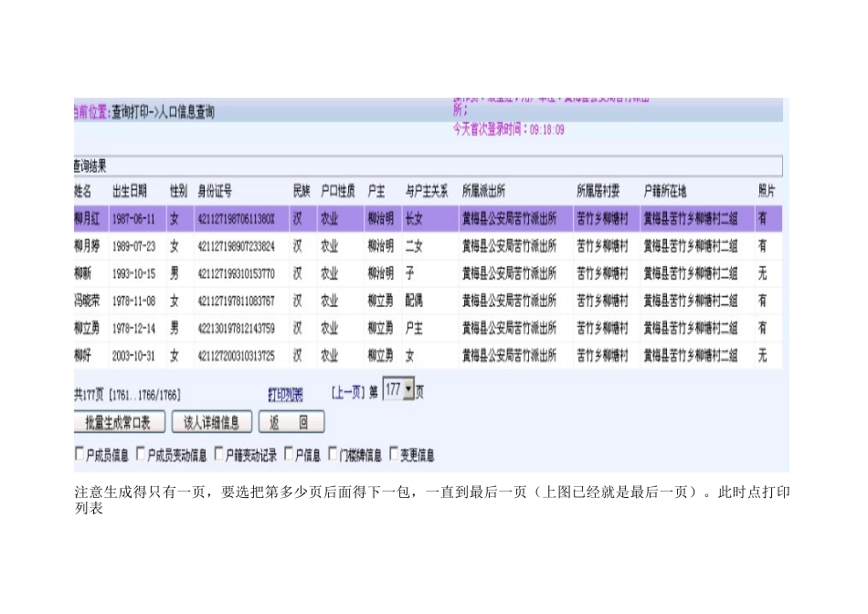868x614 pixels.
Task: Click the 民族 column header
Action: point(302,192)
